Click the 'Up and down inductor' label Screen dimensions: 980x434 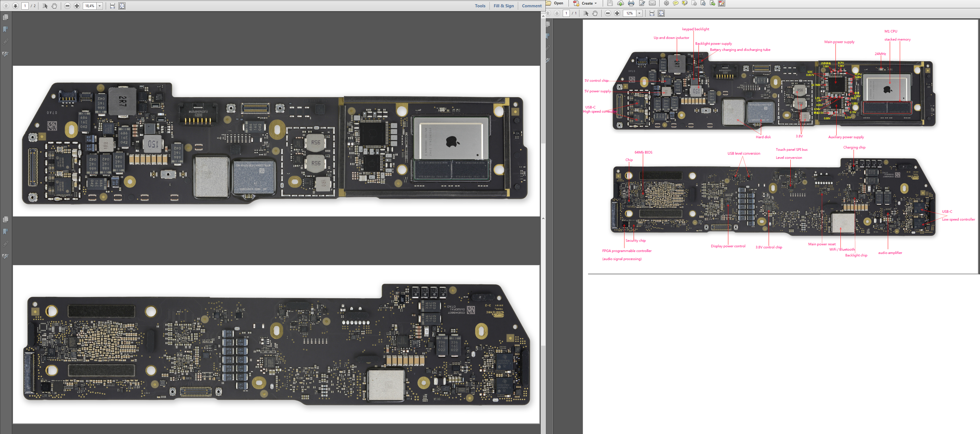[x=671, y=37]
